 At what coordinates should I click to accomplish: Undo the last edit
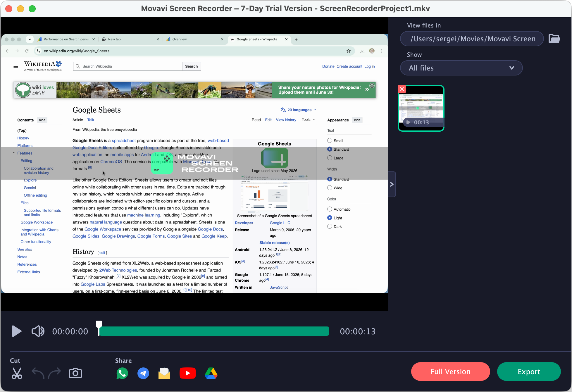(38, 373)
